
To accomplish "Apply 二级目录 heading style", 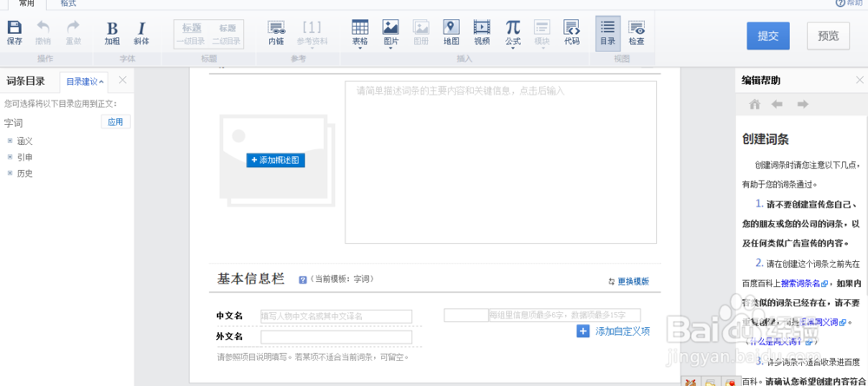I will [x=227, y=35].
